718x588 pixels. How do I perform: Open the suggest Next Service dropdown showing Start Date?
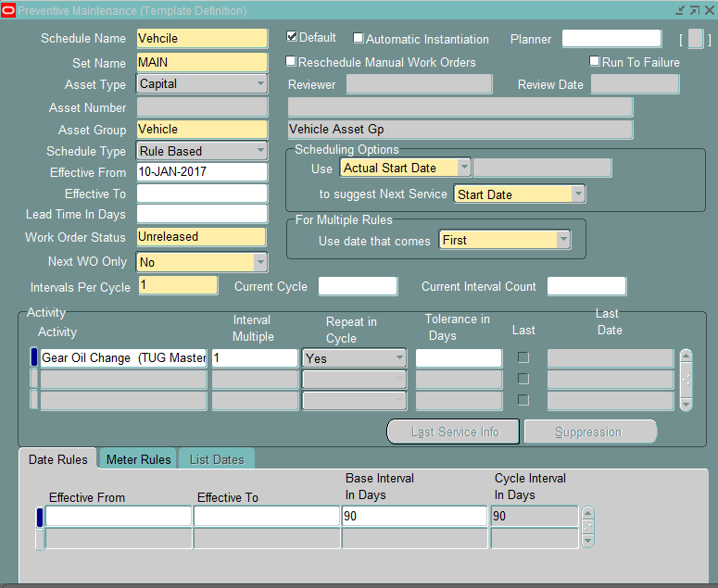click(519, 194)
